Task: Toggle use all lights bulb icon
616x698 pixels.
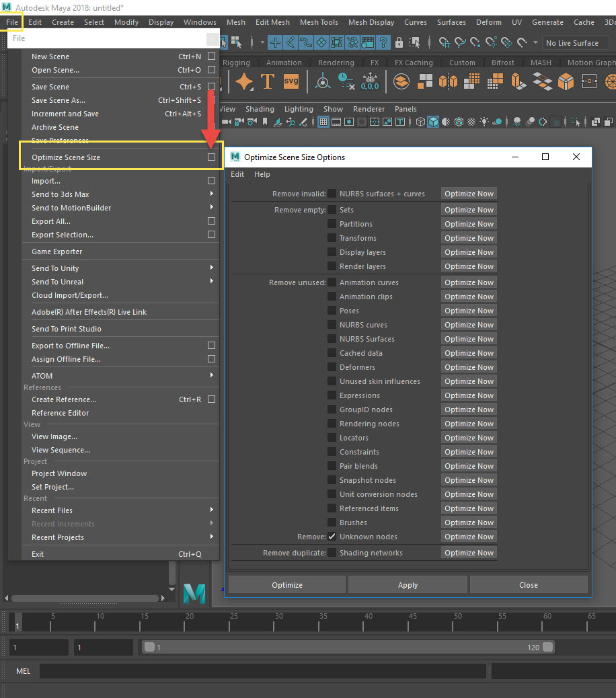Action: click(484, 122)
